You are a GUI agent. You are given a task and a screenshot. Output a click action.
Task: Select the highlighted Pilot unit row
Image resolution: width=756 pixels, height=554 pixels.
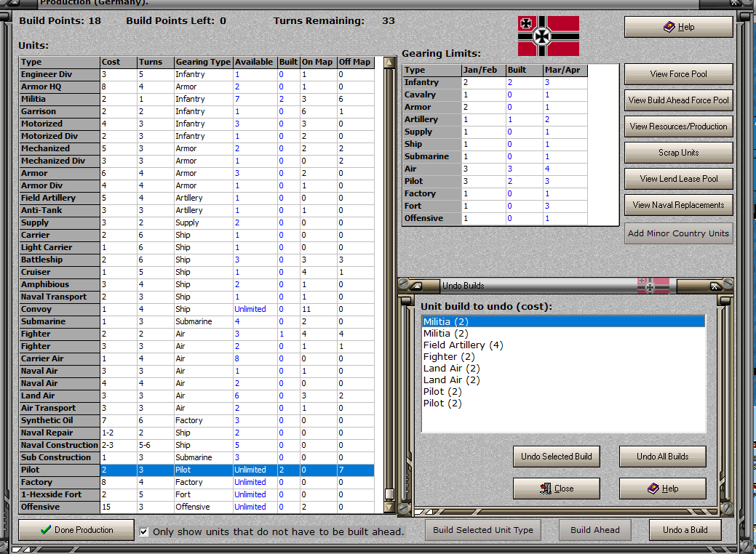(196, 470)
